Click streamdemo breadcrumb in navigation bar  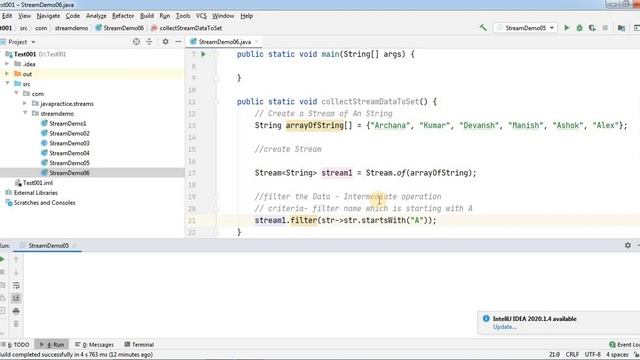coord(71,28)
